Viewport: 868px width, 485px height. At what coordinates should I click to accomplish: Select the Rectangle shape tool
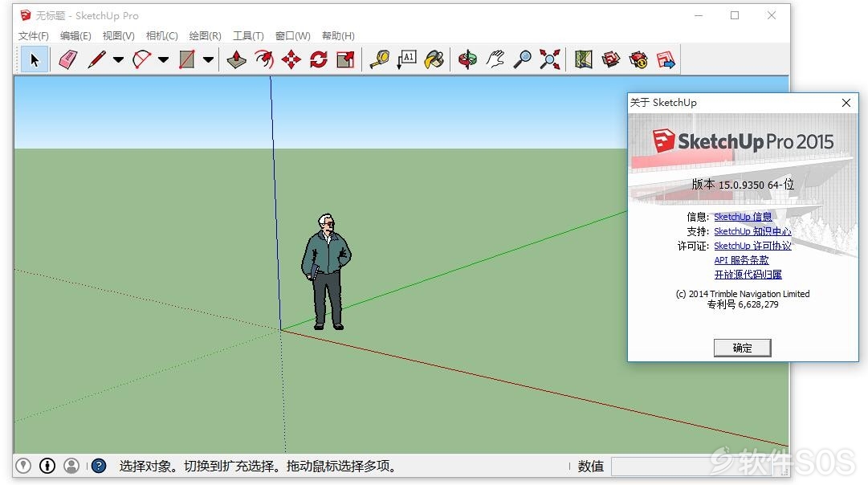click(x=186, y=59)
